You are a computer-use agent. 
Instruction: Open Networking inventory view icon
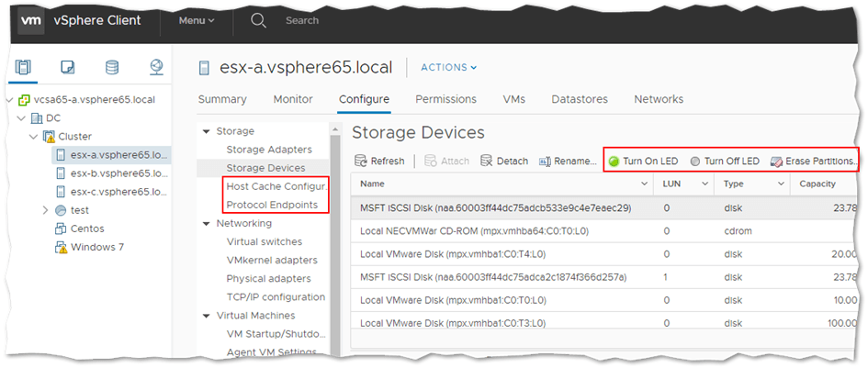click(156, 68)
